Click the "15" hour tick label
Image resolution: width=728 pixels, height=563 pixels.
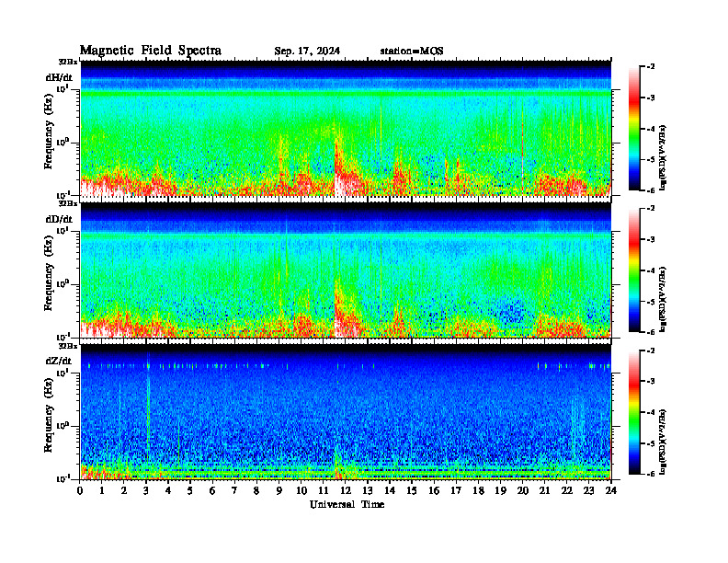coord(412,491)
